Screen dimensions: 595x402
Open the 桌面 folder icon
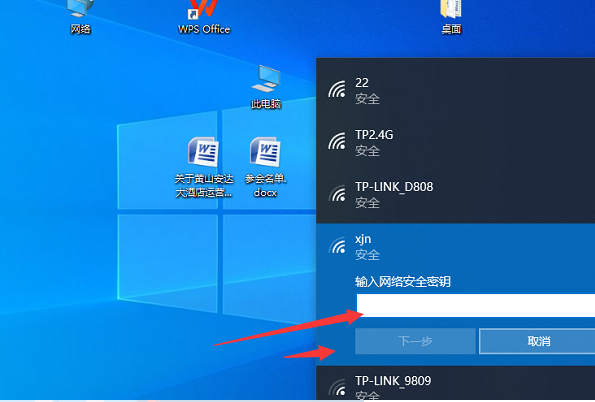(x=451, y=17)
